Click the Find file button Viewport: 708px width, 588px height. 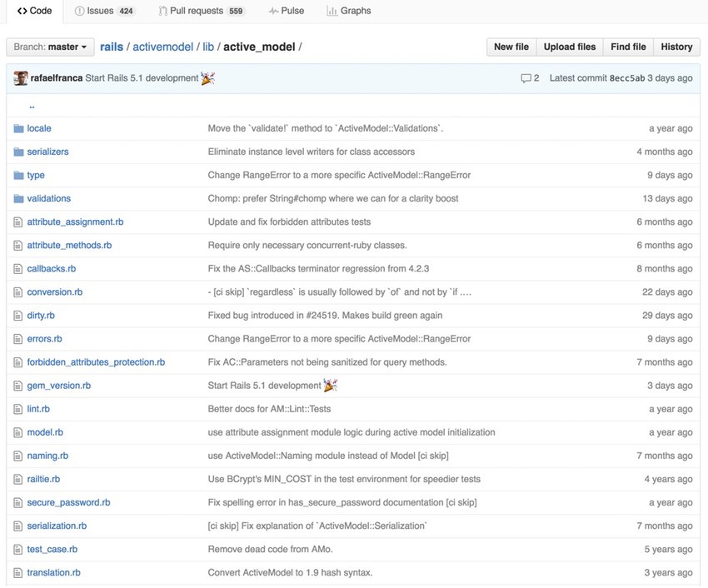pyautogui.click(x=628, y=47)
